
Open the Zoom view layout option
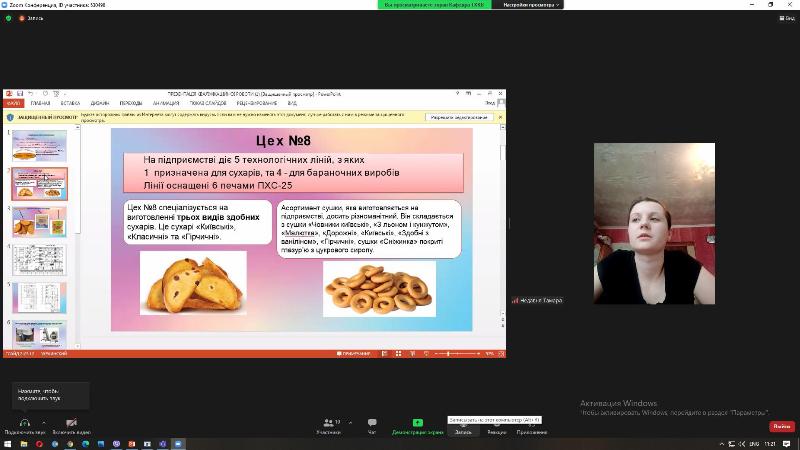pos(787,18)
